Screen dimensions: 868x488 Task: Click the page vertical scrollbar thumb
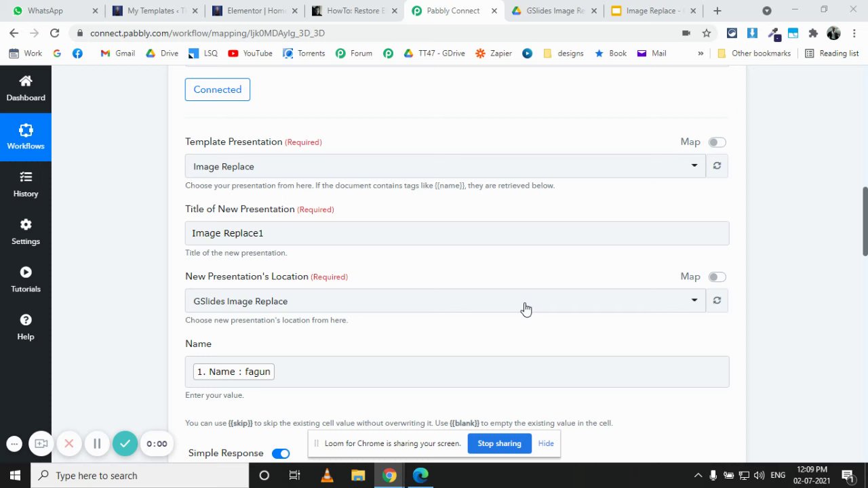tap(865, 222)
